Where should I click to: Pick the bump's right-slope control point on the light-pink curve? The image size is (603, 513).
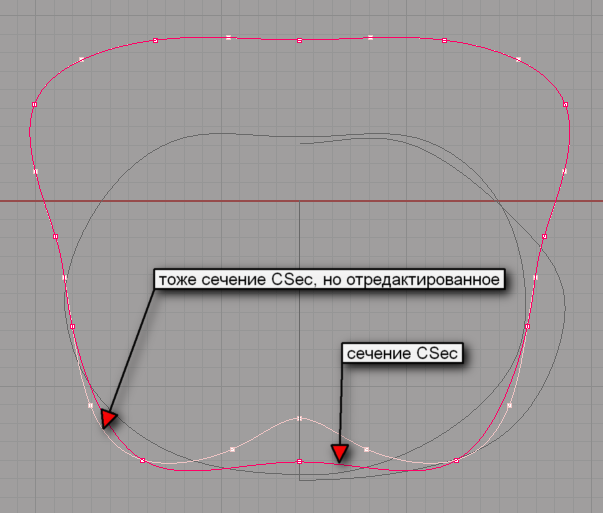click(x=366, y=449)
